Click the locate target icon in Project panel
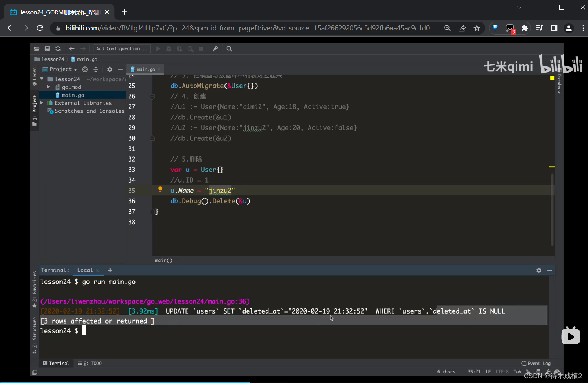 (85, 69)
